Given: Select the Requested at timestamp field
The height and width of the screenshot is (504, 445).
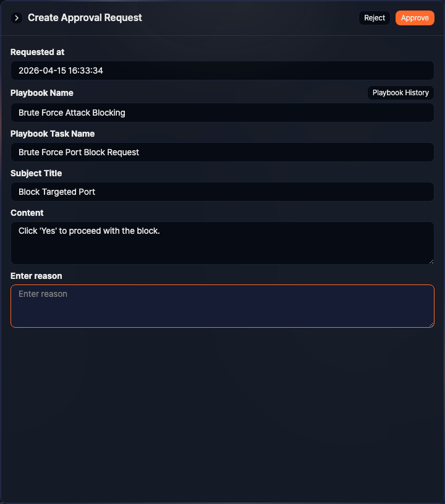Looking at the screenshot, I should (x=222, y=70).
